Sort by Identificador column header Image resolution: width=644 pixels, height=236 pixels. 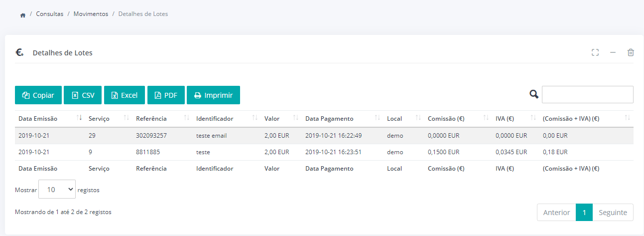[255, 118]
